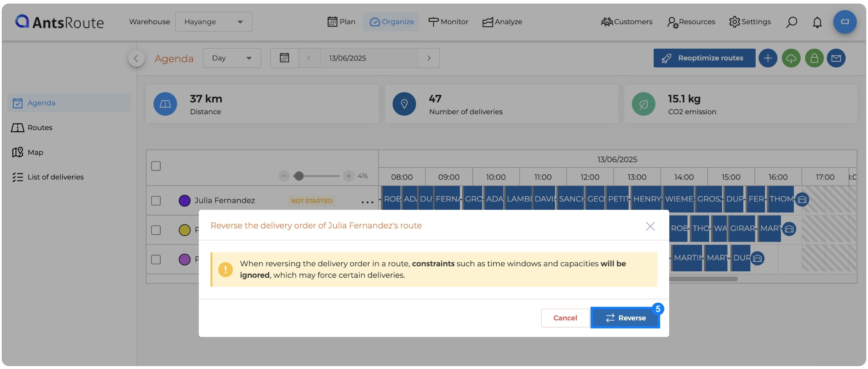This screenshot has width=868, height=369.
Task: Open the Plan menu
Action: coord(341,22)
